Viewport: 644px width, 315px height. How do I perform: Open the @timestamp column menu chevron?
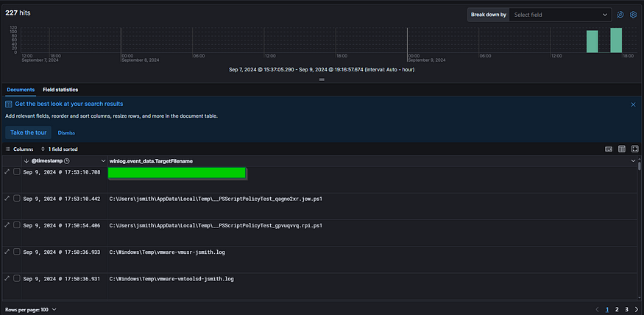click(103, 161)
